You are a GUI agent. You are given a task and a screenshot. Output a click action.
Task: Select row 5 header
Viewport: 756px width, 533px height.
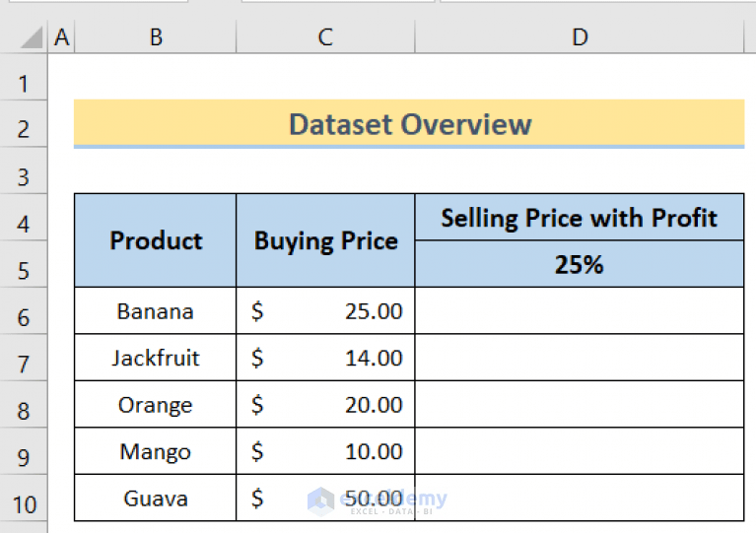click(x=23, y=264)
